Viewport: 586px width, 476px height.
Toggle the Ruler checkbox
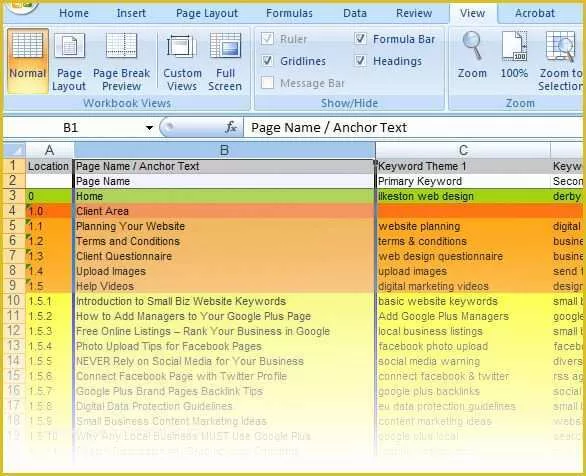267,38
